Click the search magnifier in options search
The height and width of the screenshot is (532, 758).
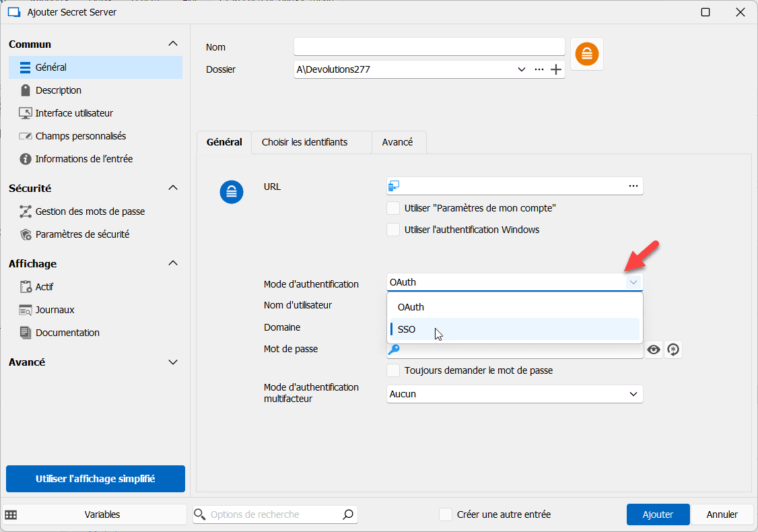[x=347, y=514]
